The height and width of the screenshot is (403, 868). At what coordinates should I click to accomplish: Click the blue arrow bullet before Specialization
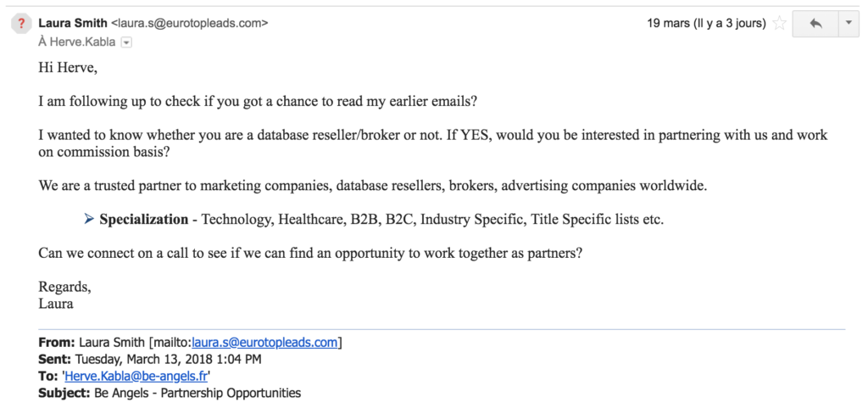pyautogui.click(x=89, y=220)
